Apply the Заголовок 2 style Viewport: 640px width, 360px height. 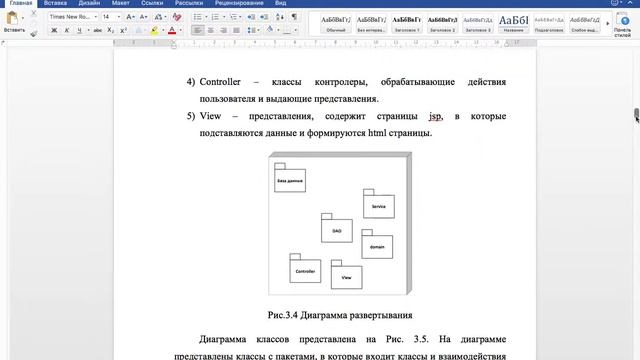442,24
